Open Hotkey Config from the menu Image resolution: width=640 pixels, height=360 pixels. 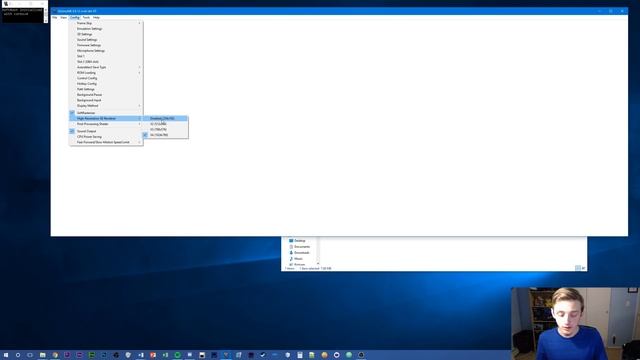pos(106,84)
